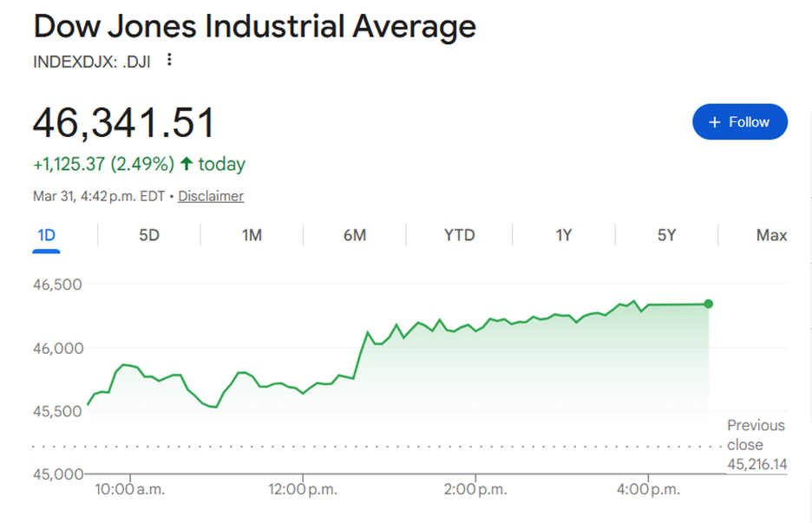
Task: Open the three-dot options menu beside INDEXDJX
Action: pos(170,60)
